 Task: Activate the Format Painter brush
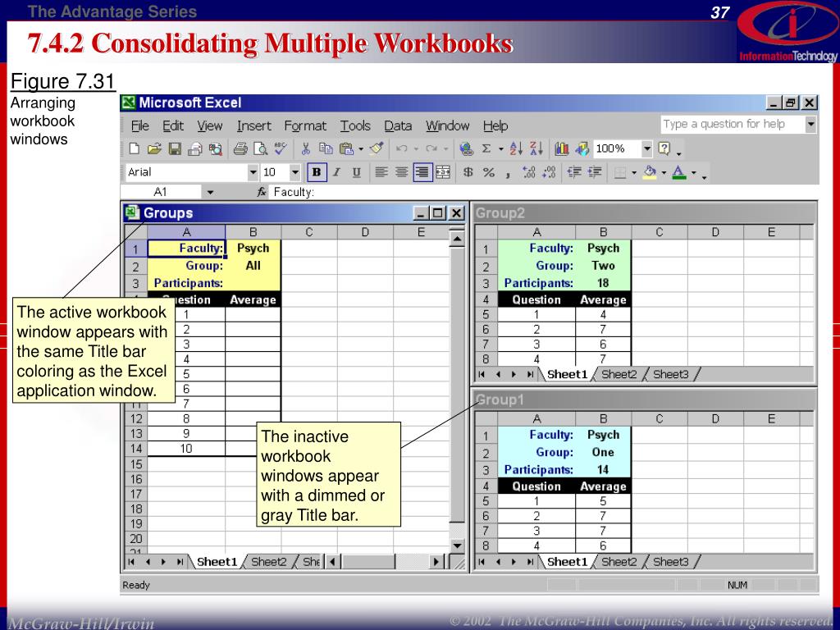coord(377,148)
